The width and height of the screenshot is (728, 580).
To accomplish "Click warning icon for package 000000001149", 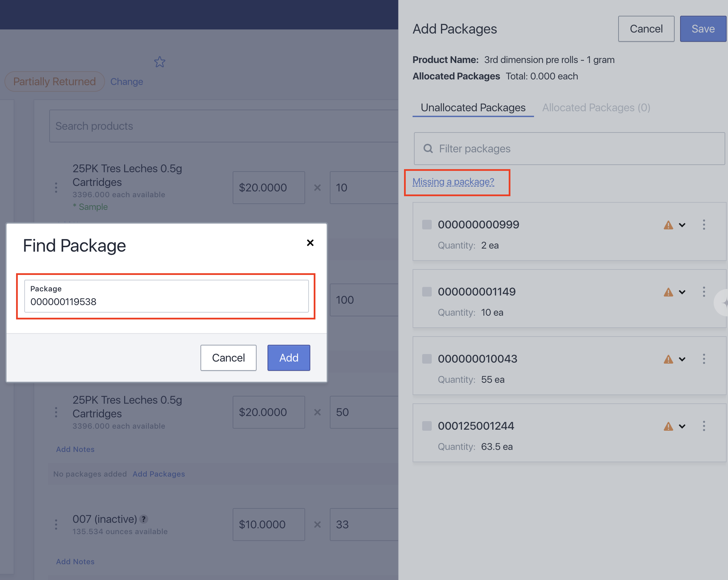I will tap(668, 292).
